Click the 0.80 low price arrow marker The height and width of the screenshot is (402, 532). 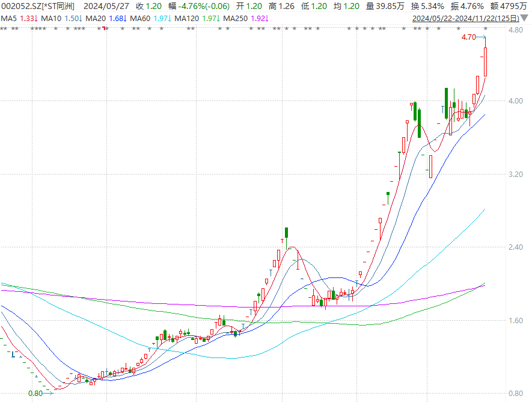pyautogui.click(x=41, y=394)
